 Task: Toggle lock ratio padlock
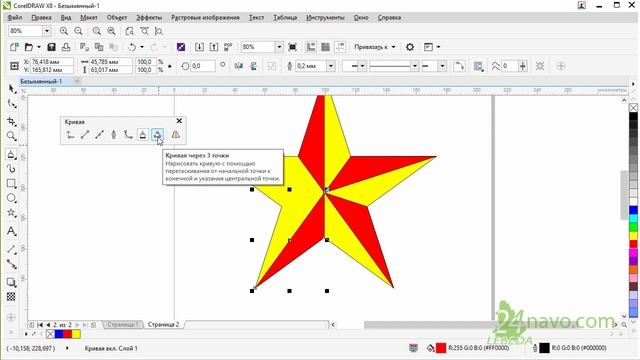point(170,66)
